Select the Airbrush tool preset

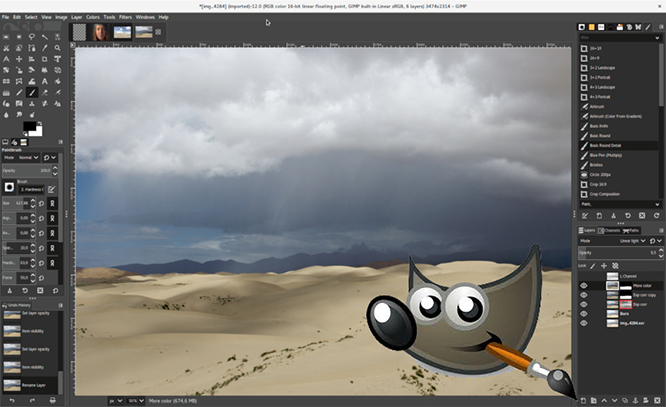click(619, 107)
